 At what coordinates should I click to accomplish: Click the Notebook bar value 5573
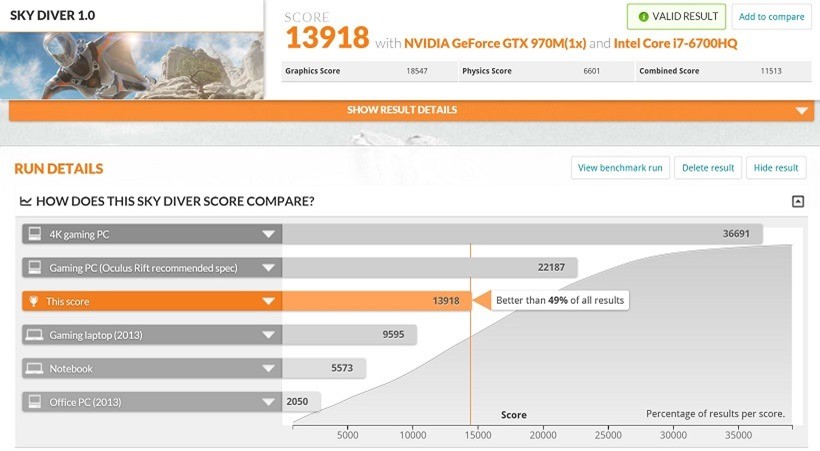tap(342, 368)
